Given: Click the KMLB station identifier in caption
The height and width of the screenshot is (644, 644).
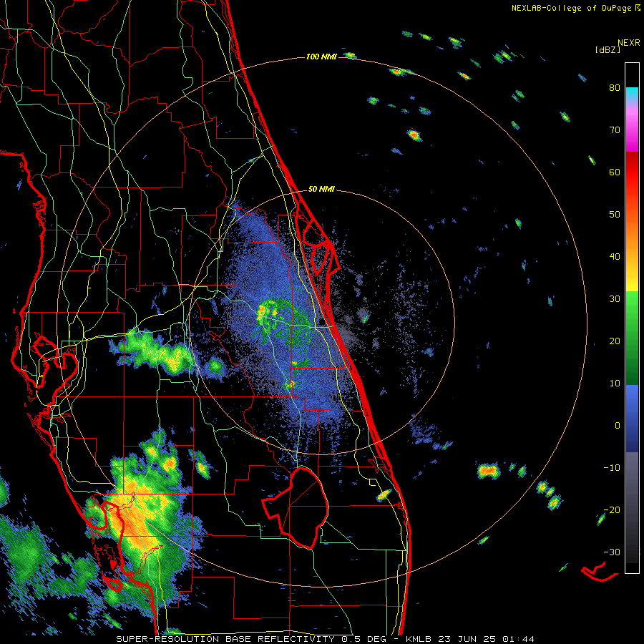Looking at the screenshot, I should 420,639.
